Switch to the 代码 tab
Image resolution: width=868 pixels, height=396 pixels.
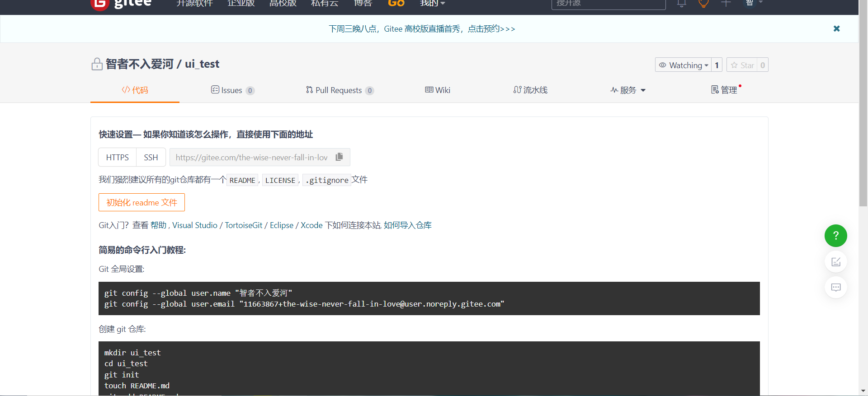135,90
